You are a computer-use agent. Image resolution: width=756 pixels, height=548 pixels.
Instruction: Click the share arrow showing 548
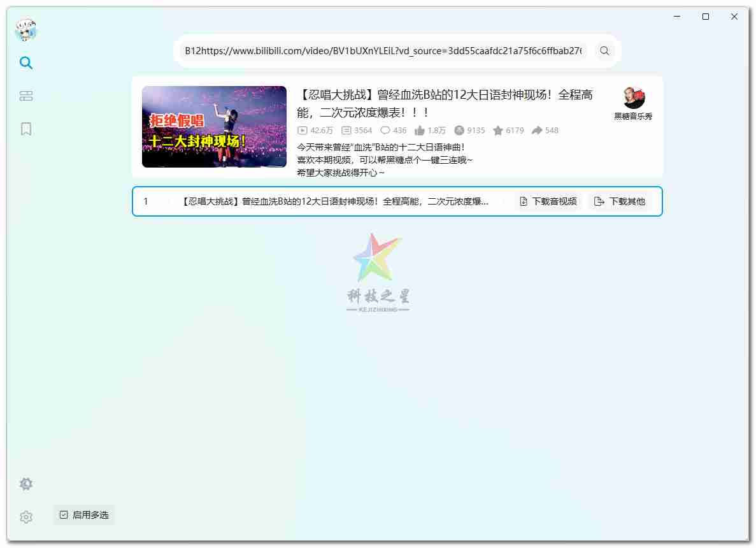pos(545,131)
